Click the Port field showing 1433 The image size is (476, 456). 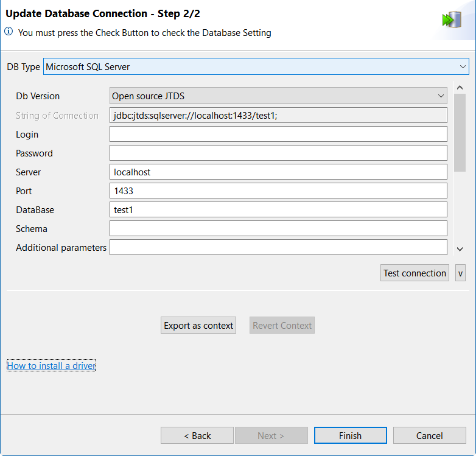click(278, 191)
